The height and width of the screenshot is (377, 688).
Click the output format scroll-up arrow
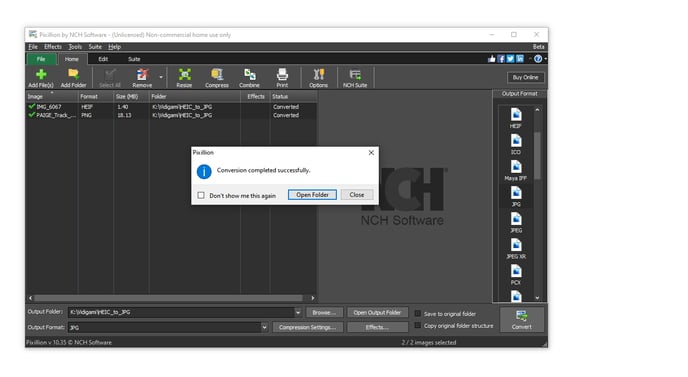click(538, 110)
